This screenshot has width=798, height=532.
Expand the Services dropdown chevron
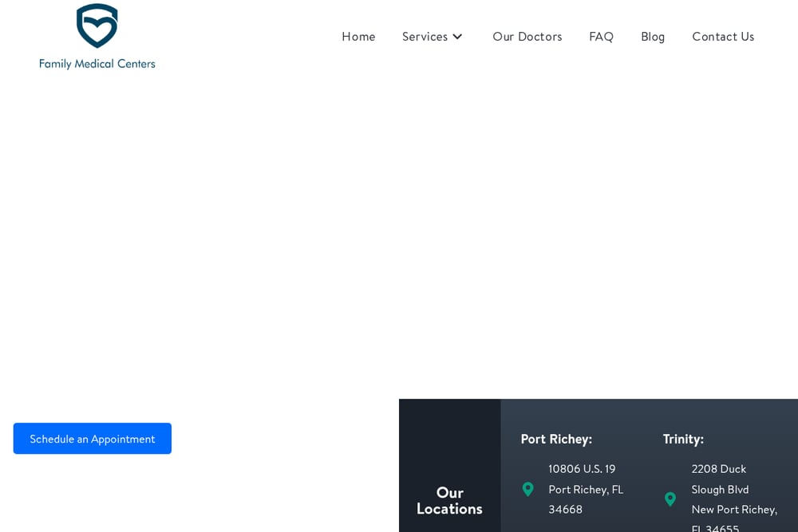[x=457, y=37]
